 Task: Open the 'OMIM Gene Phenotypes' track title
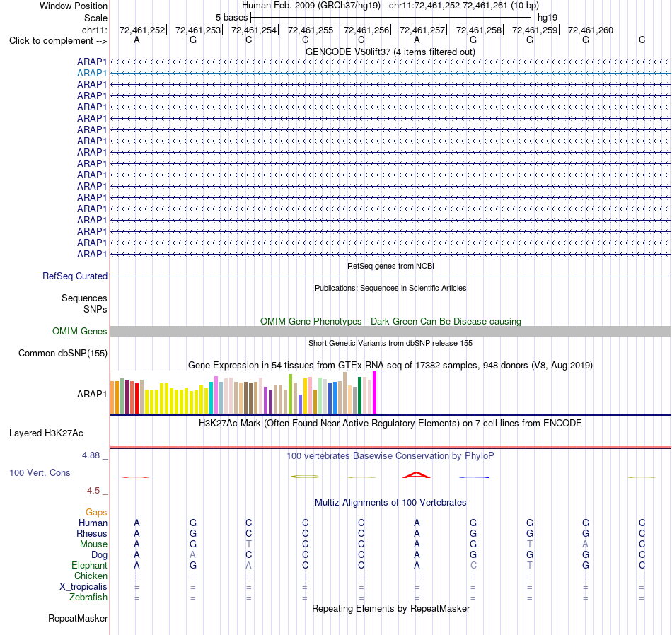click(x=390, y=321)
